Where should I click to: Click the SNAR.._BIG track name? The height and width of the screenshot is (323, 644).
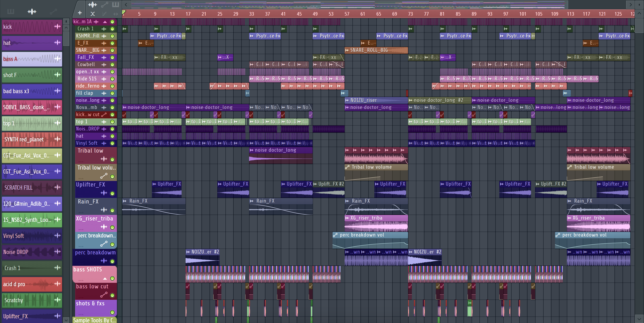(x=88, y=50)
